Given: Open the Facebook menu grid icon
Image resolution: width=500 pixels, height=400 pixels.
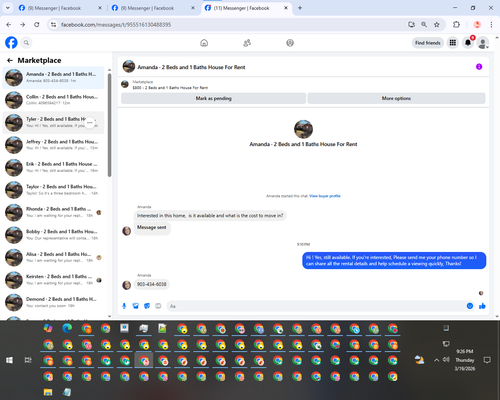Looking at the screenshot, I should pyautogui.click(x=453, y=43).
